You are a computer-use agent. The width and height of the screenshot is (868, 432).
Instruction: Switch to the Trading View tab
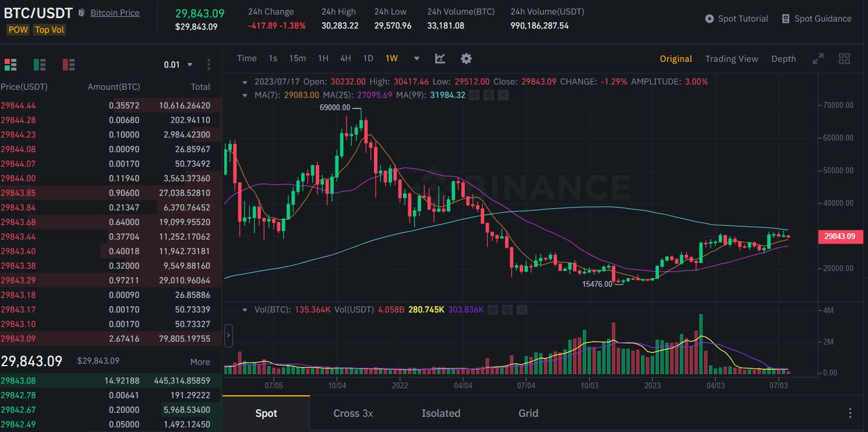click(x=732, y=58)
